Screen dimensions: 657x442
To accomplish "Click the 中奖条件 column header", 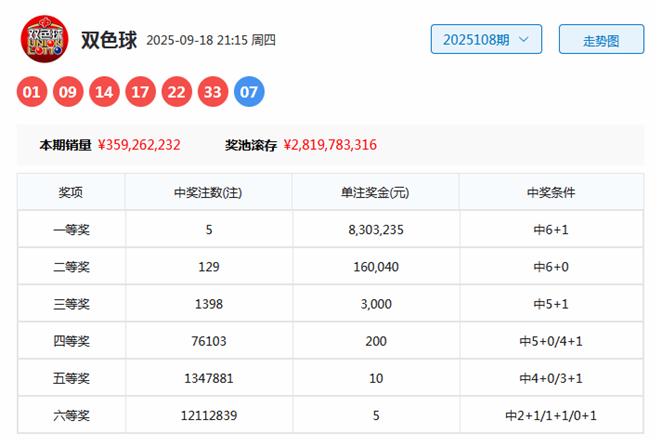I will tap(551, 192).
